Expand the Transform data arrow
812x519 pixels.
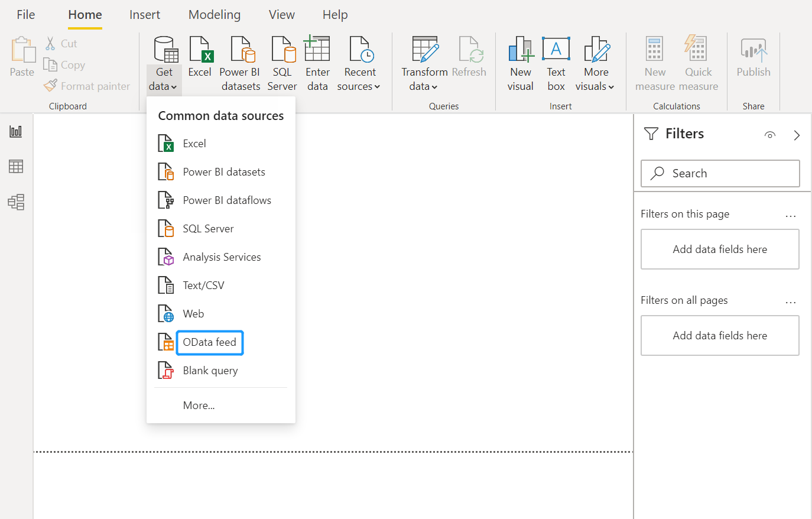click(434, 87)
